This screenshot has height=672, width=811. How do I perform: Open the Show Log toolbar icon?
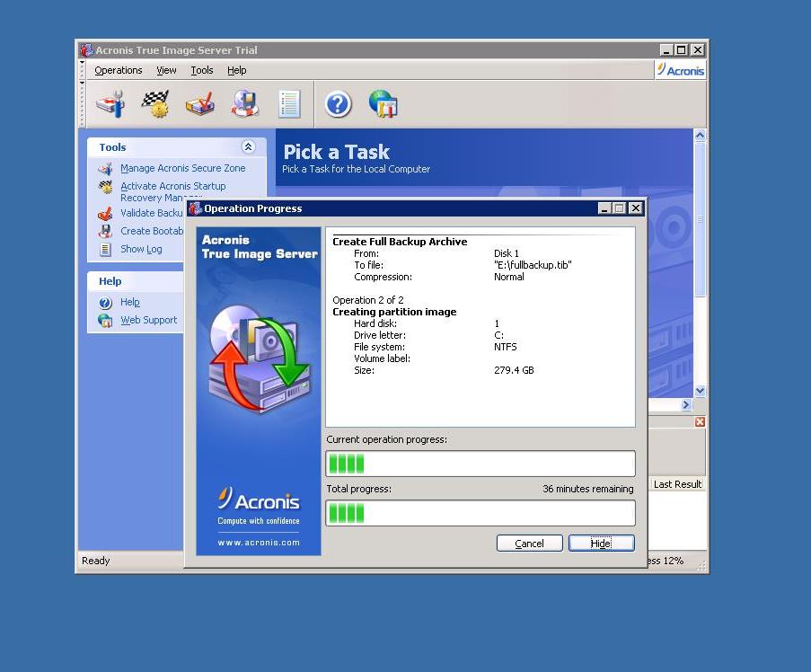pyautogui.click(x=289, y=104)
